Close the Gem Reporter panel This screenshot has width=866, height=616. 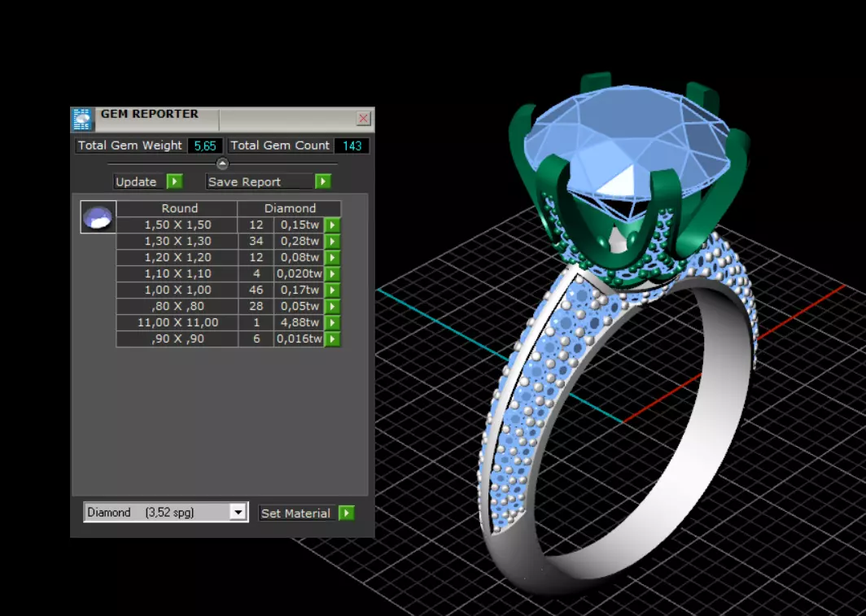[363, 118]
